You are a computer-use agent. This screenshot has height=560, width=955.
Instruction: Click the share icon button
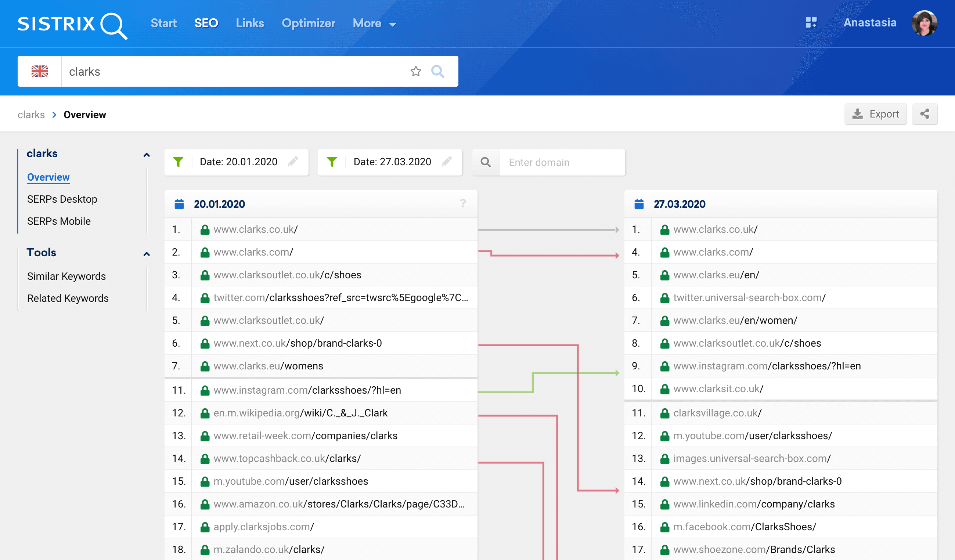point(925,114)
